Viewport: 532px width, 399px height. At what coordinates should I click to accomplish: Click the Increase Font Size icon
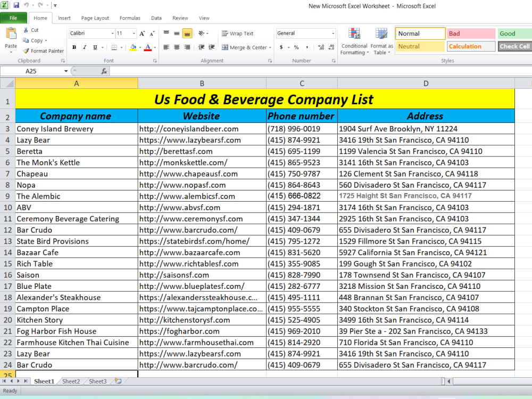click(142, 33)
